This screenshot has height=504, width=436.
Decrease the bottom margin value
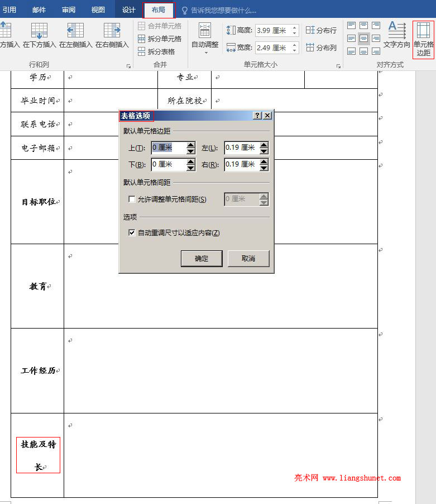click(191, 168)
